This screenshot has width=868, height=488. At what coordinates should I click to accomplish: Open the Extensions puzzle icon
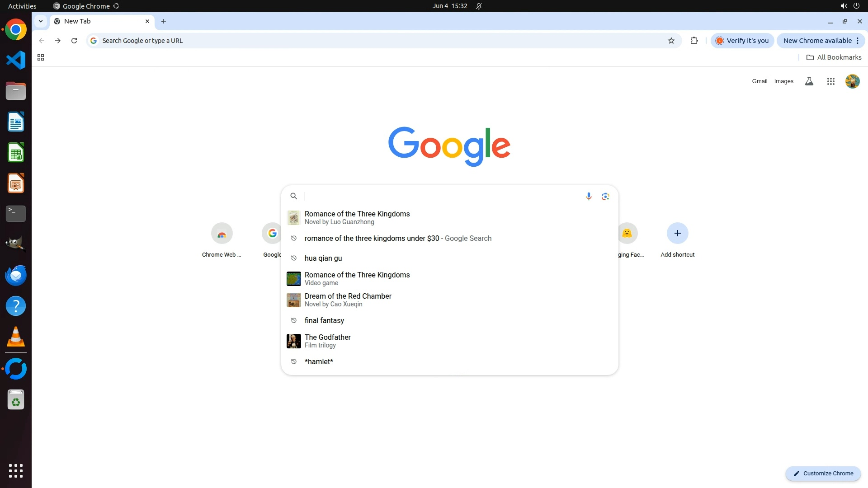(694, 41)
